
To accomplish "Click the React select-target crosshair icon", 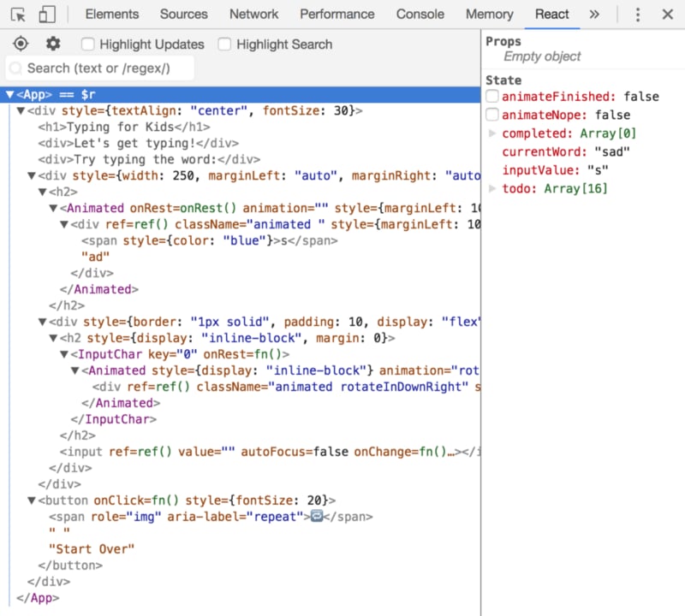I will coord(21,44).
